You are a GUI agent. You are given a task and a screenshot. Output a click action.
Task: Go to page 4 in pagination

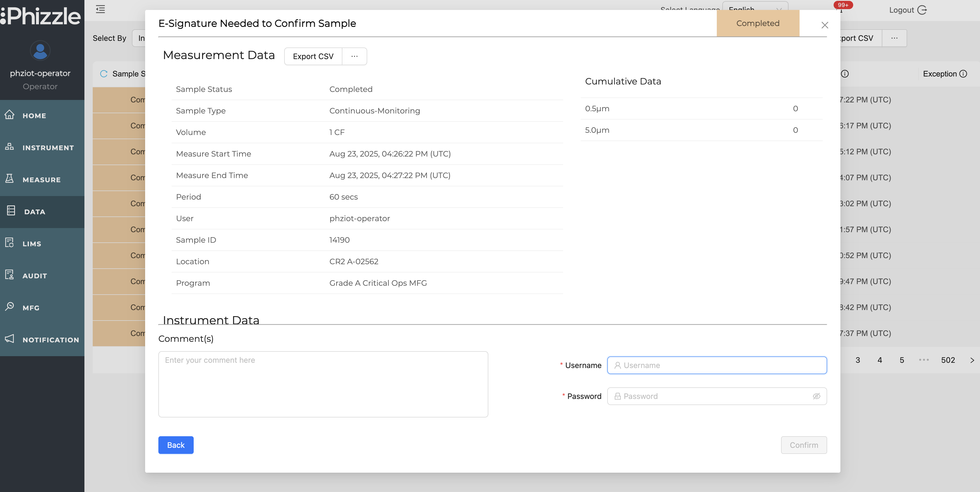point(880,360)
